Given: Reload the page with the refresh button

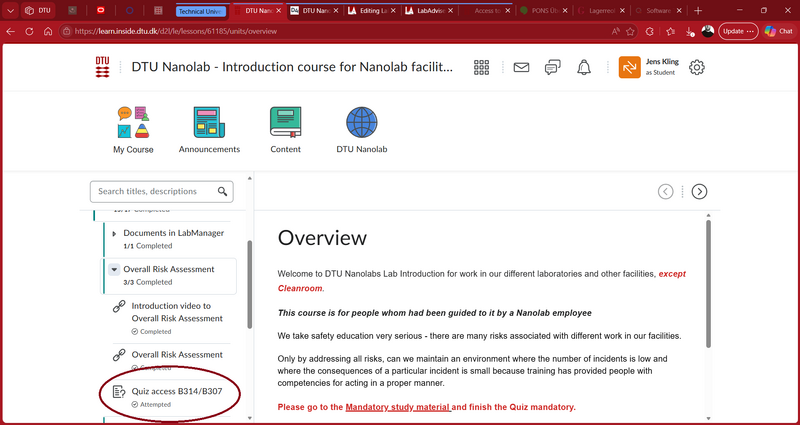Looking at the screenshot, I should 29,31.
